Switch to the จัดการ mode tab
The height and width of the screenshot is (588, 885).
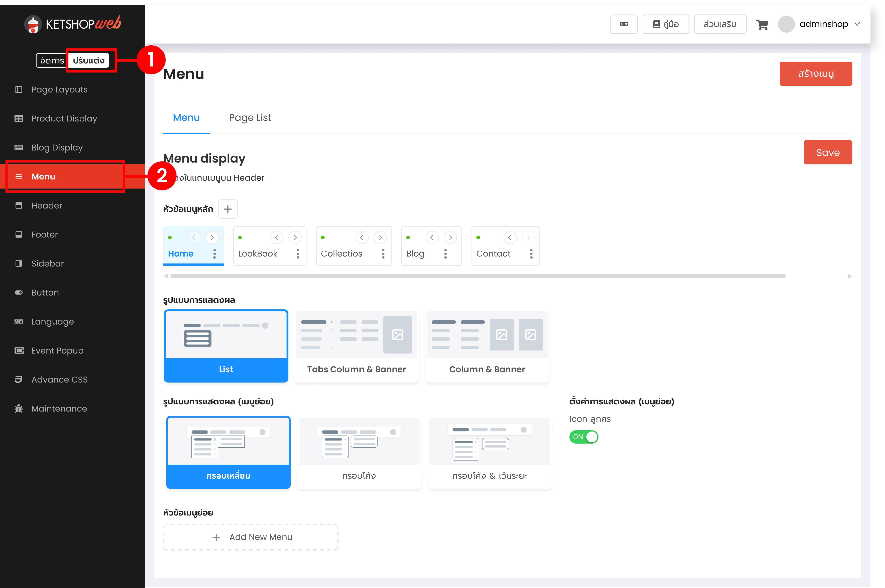(x=52, y=61)
